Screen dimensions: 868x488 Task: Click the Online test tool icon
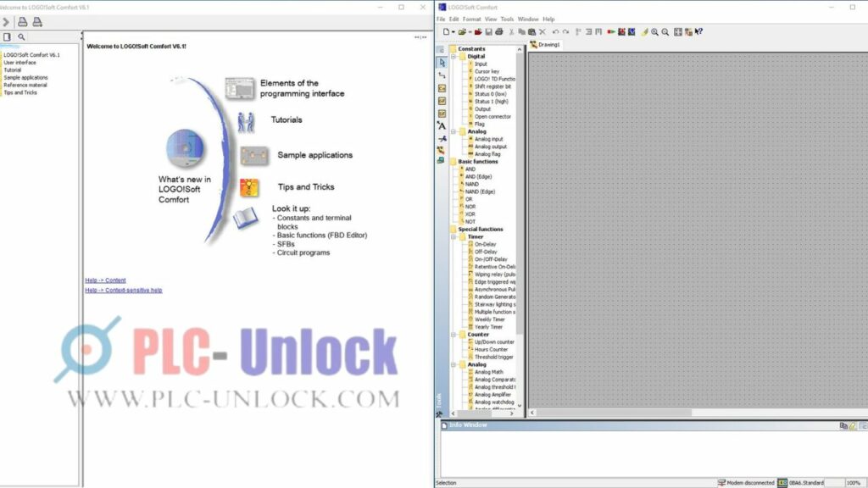441,160
